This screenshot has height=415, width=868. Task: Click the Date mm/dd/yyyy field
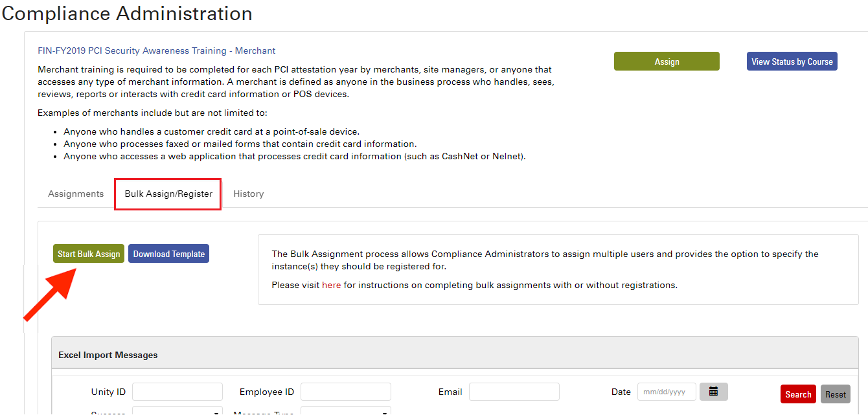(667, 392)
